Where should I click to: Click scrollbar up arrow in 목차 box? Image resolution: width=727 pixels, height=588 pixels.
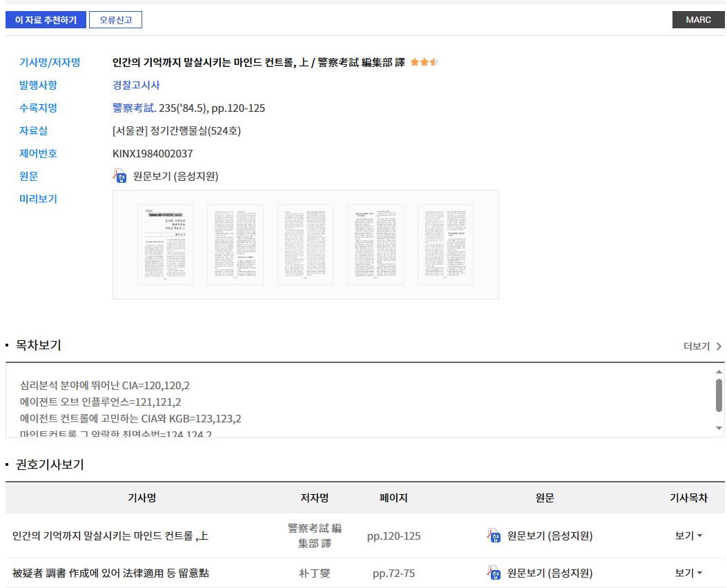(719, 371)
